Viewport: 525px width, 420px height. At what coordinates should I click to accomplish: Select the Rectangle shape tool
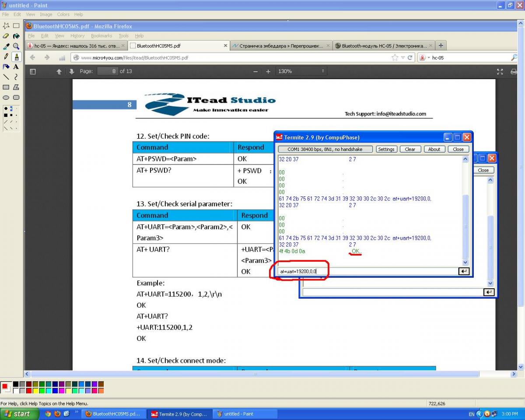pos(6,87)
